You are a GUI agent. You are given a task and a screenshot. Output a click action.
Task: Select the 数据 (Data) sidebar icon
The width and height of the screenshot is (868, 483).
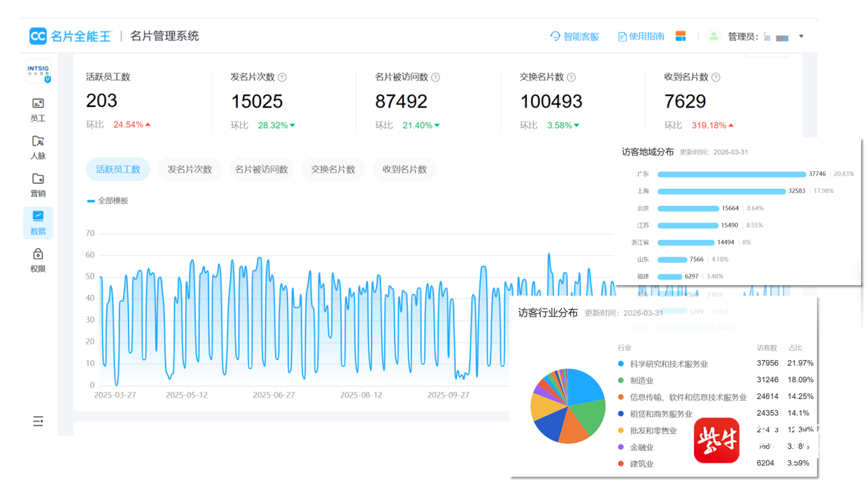pyautogui.click(x=38, y=222)
